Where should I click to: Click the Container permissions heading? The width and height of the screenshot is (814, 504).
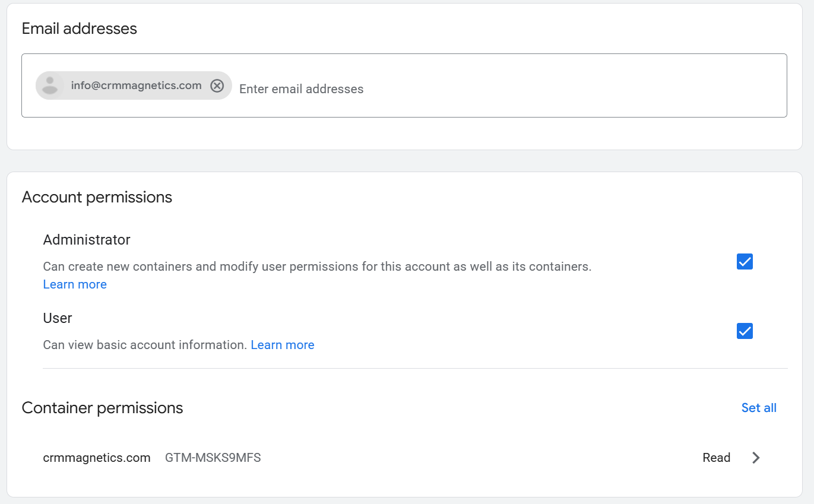click(x=102, y=408)
